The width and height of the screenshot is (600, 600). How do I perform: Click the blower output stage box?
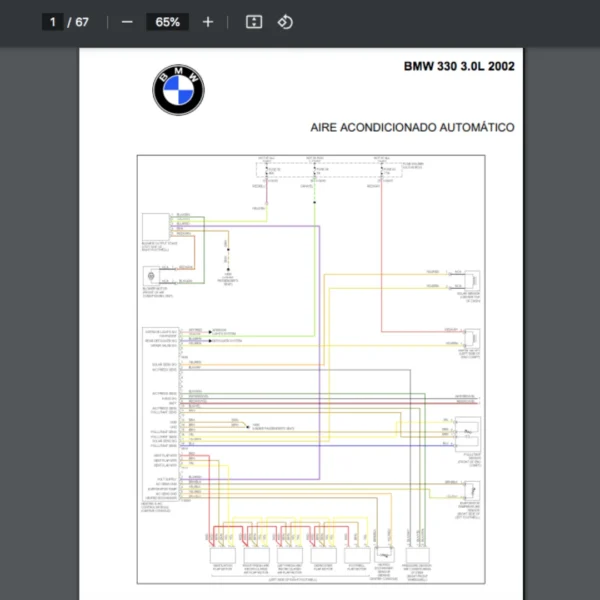tap(155, 229)
